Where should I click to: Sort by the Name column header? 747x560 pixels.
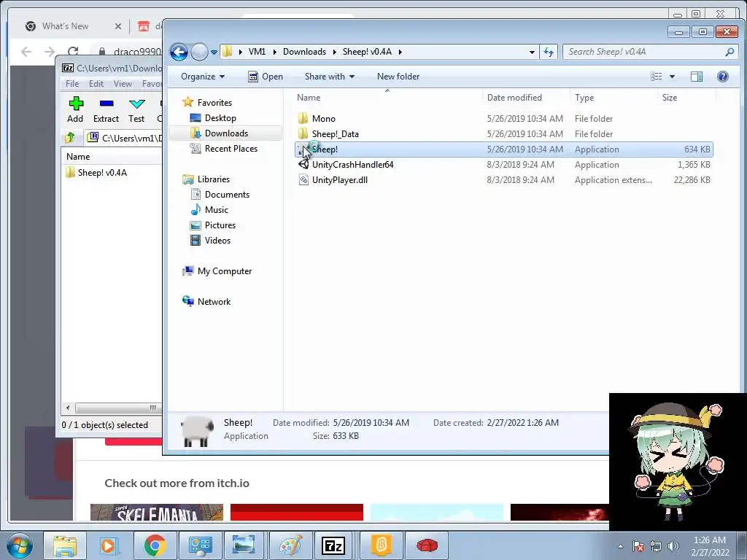309,98
